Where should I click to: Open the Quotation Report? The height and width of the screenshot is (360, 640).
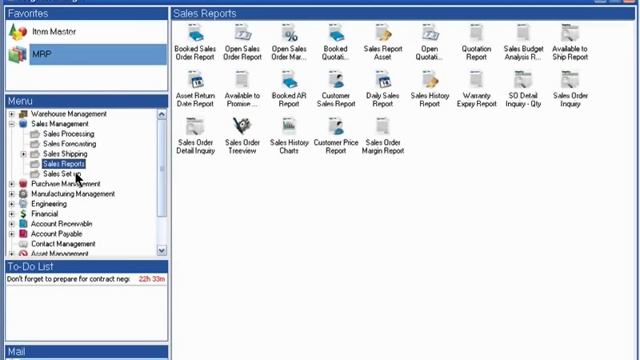coord(476,42)
